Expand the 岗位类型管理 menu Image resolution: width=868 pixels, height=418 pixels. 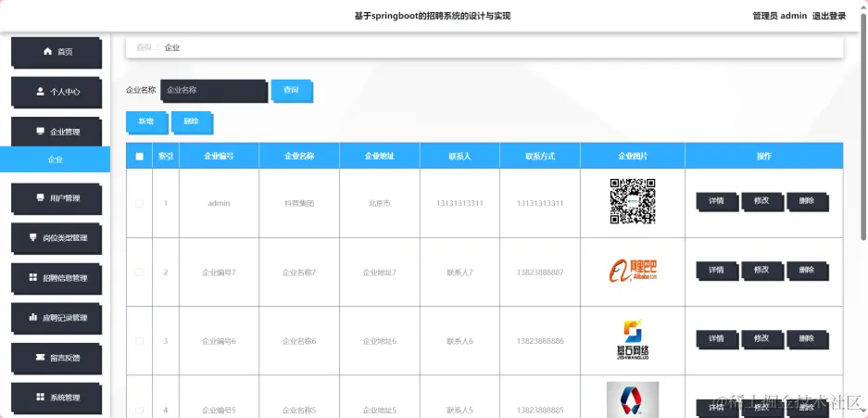[57, 238]
